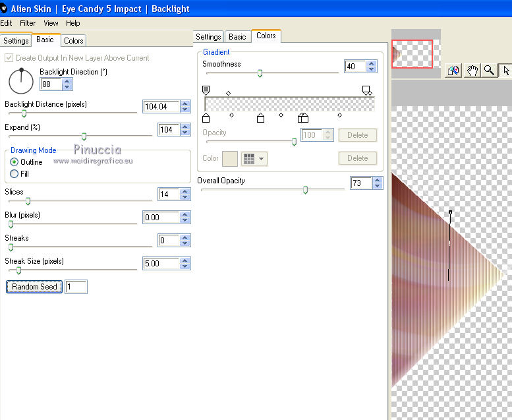This screenshot has width=512, height=420.
Task: Decrease Backlight Distance with down arrow
Action: click(185, 109)
